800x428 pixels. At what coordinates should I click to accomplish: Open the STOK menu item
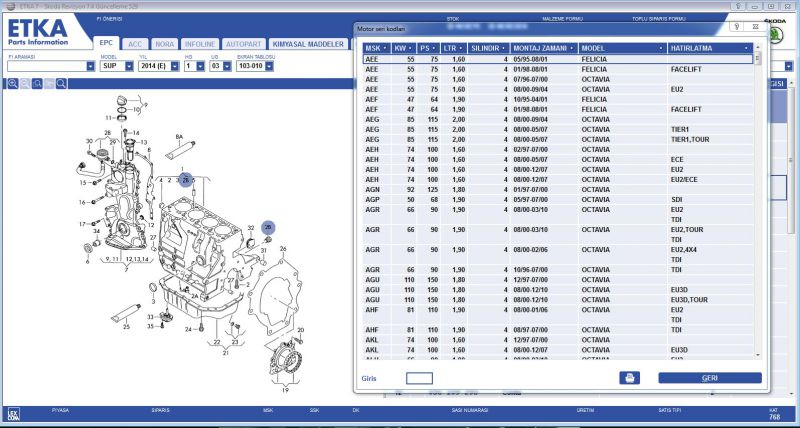pos(453,19)
